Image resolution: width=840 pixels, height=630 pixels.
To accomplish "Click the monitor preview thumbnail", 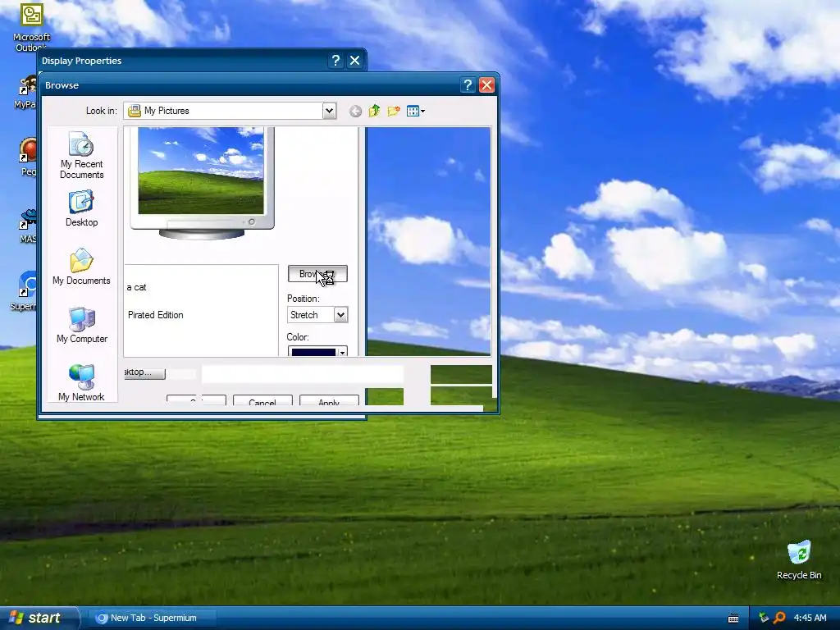I will [x=202, y=182].
